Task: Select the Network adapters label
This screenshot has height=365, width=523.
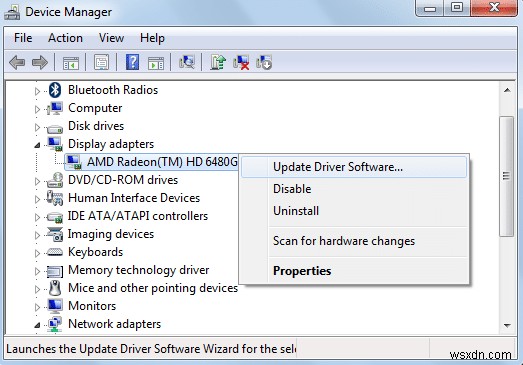Action: click(x=114, y=324)
